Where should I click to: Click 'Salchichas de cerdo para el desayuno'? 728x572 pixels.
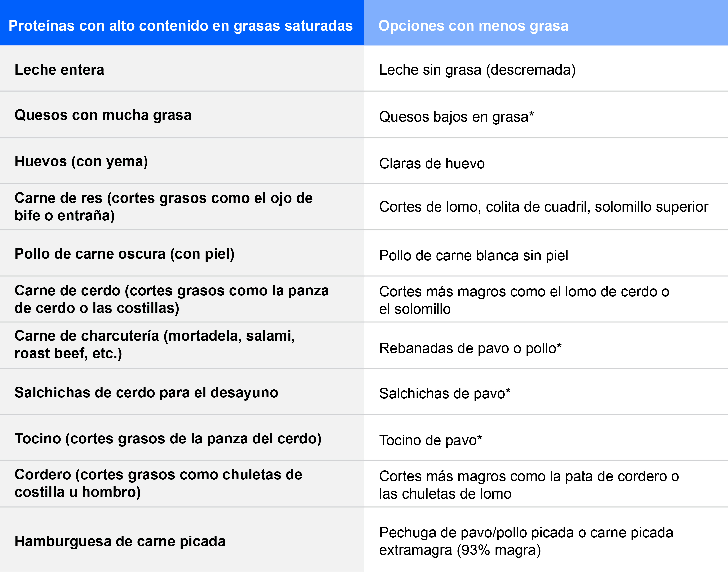[x=146, y=392]
